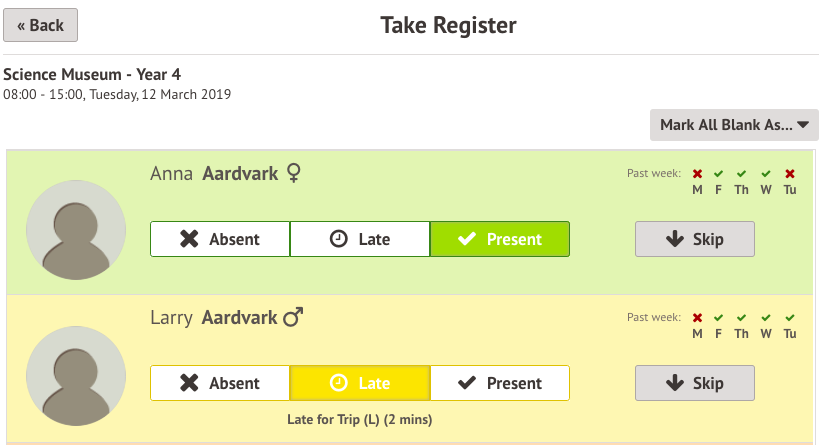
Task: Go back using the Back button
Action: (41, 25)
